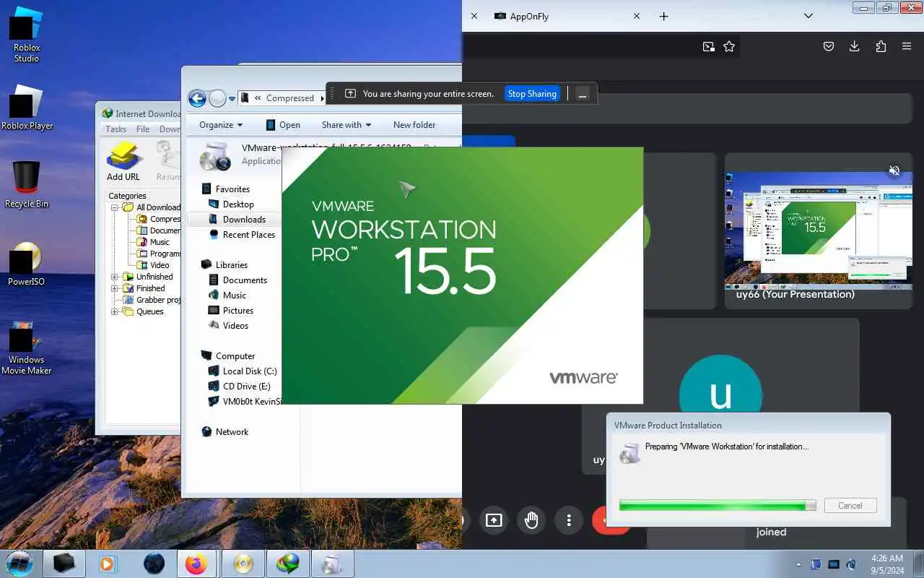Click the present screen button in meeting
The width and height of the screenshot is (924, 578).
[x=494, y=520]
